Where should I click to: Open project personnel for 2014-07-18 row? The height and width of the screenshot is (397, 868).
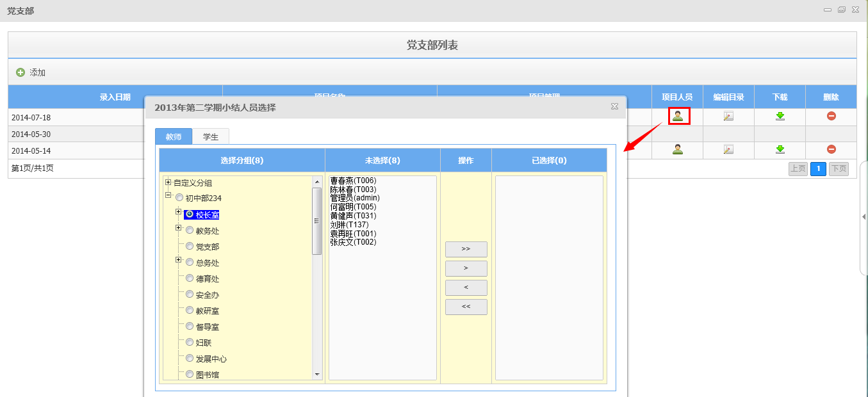tap(678, 116)
